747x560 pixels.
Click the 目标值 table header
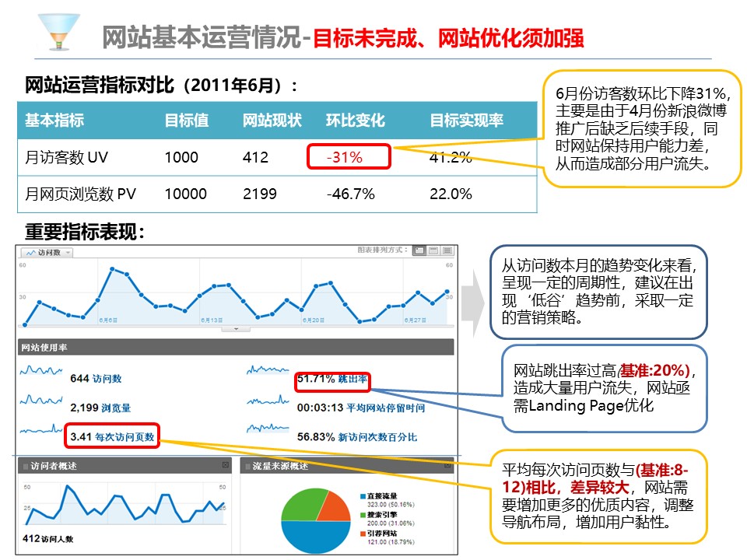coord(187,120)
